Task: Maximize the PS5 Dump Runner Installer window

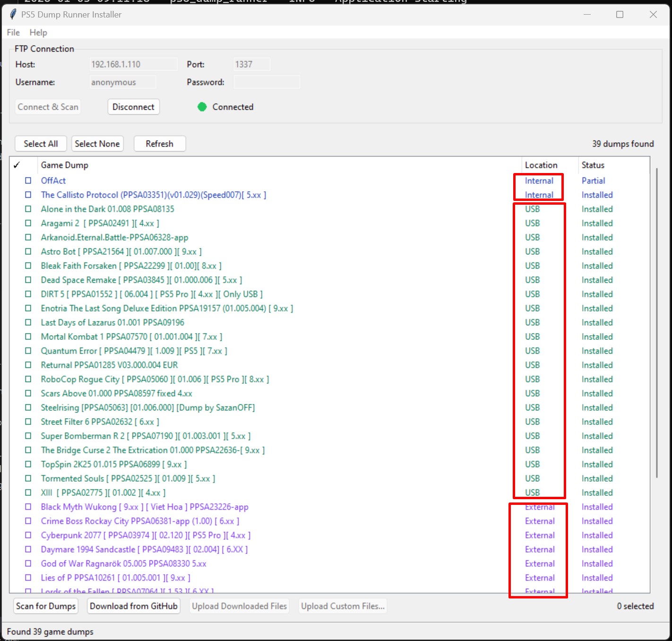Action: [x=620, y=15]
